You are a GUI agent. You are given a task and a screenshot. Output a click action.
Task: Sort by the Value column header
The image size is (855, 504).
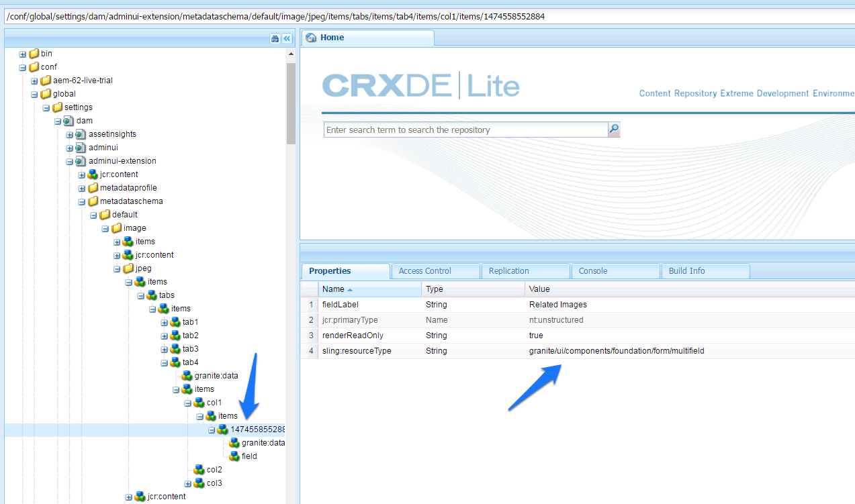690,289
